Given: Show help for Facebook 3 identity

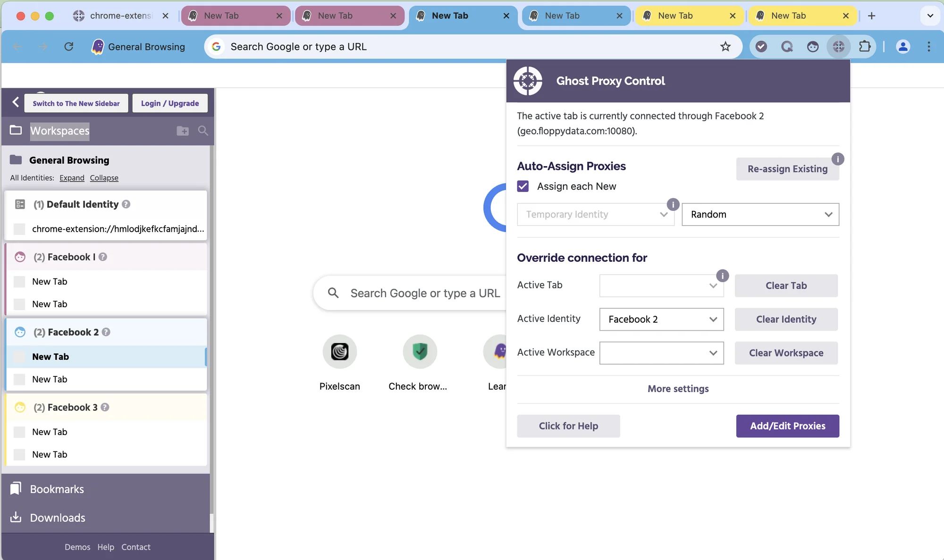Looking at the screenshot, I should click(x=105, y=407).
